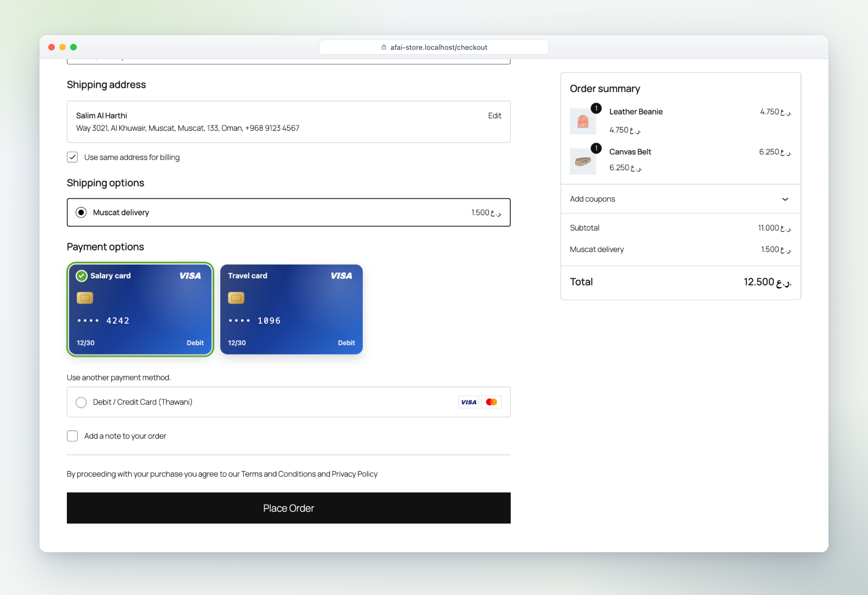Screen dimensions: 868x595
Task: Open the Leather Beanie product thumbnail
Action: pos(583,121)
